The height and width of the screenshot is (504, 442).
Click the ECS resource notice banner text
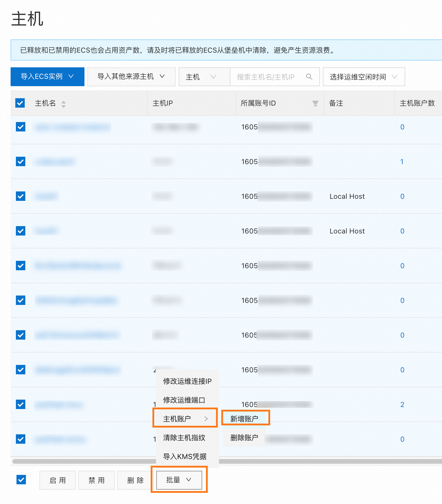click(x=178, y=50)
